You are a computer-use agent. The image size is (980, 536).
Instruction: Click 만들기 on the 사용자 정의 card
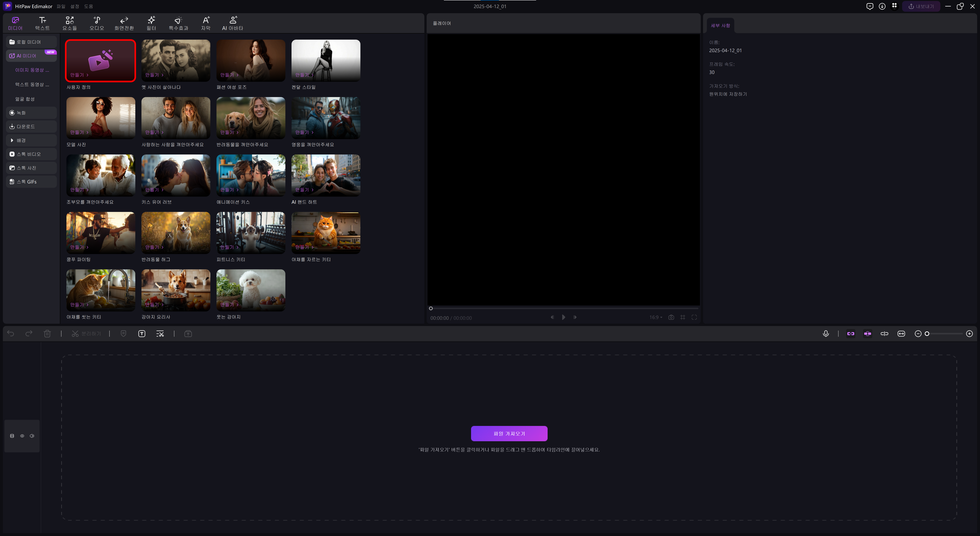click(x=79, y=75)
